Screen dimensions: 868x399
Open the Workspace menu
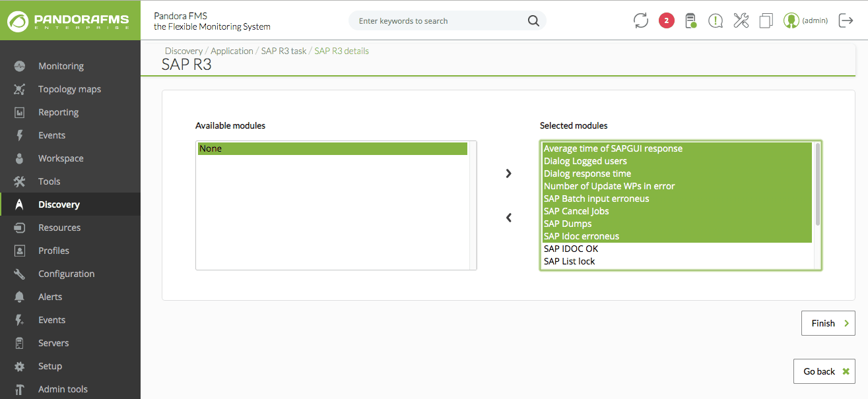(x=61, y=158)
